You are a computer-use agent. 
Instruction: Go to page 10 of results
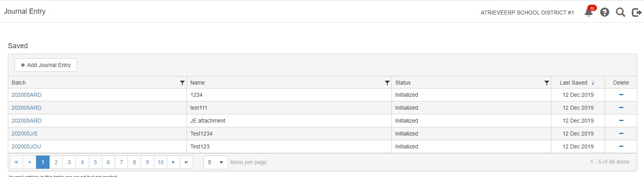[161, 162]
